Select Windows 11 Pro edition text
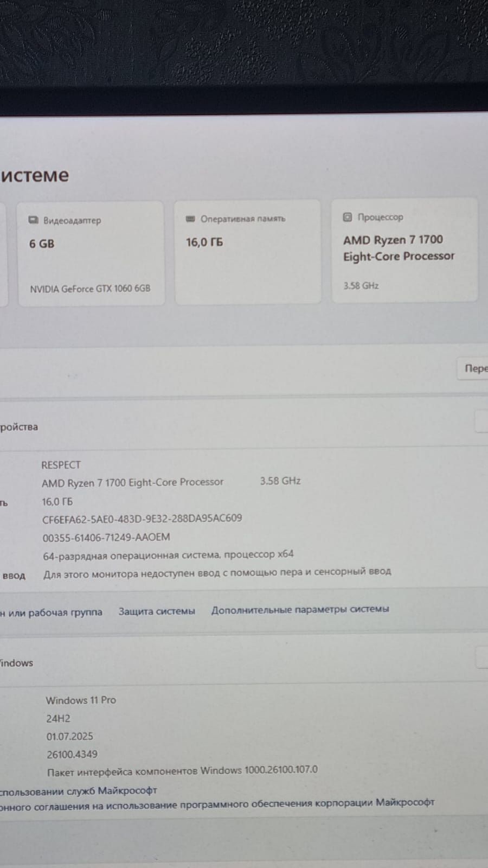The width and height of the screenshot is (488, 868). click(81, 700)
